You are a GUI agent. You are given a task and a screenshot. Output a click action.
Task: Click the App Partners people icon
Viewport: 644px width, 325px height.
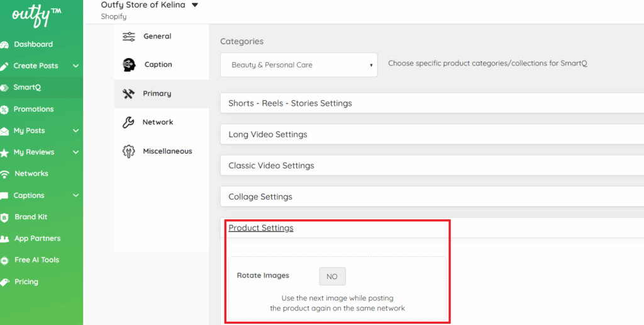click(4, 239)
